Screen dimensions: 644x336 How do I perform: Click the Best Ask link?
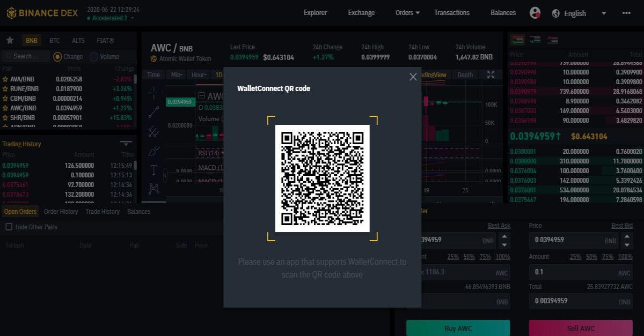click(x=499, y=226)
